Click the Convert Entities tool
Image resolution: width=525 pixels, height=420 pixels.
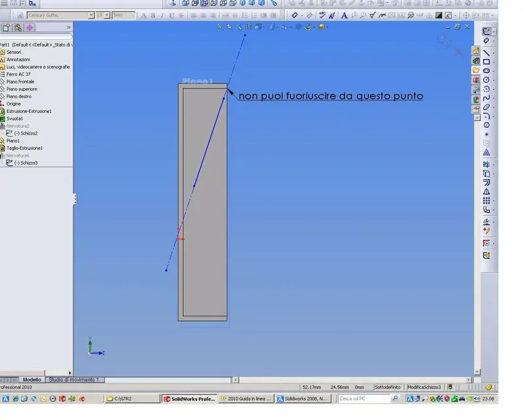pyautogui.click(x=486, y=173)
